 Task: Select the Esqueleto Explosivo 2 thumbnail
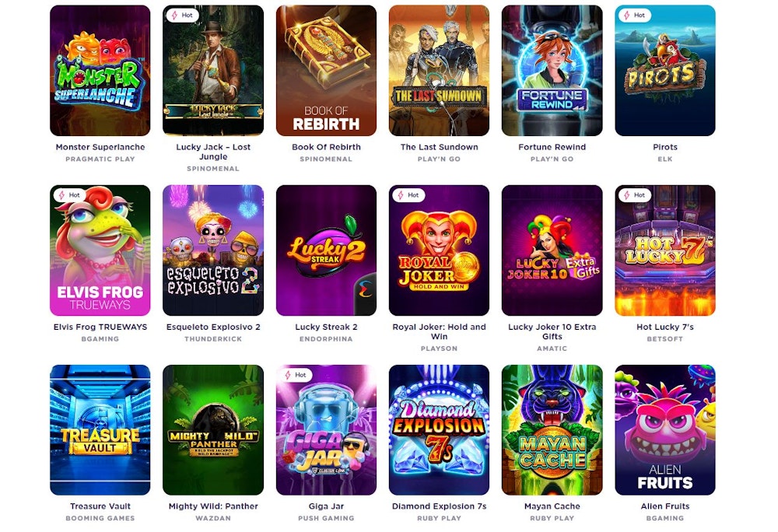[213, 250]
